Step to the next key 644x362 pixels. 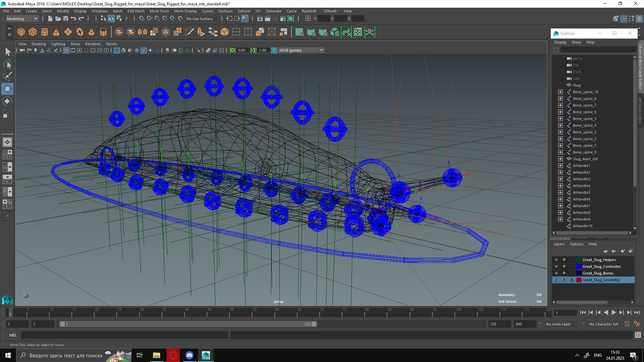pos(621,312)
